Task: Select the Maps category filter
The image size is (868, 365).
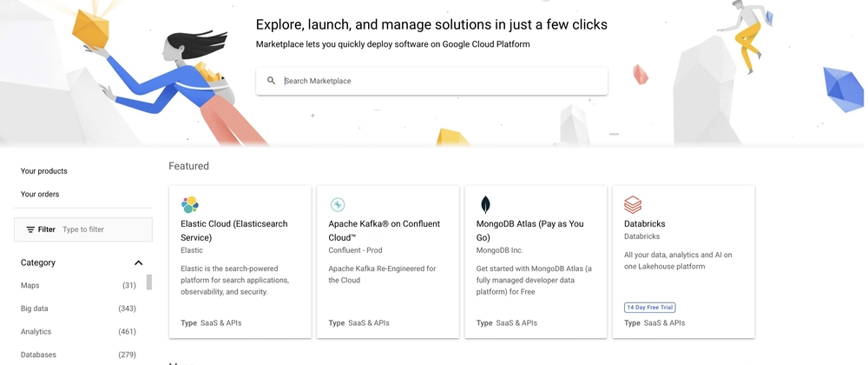Action: 78,286
